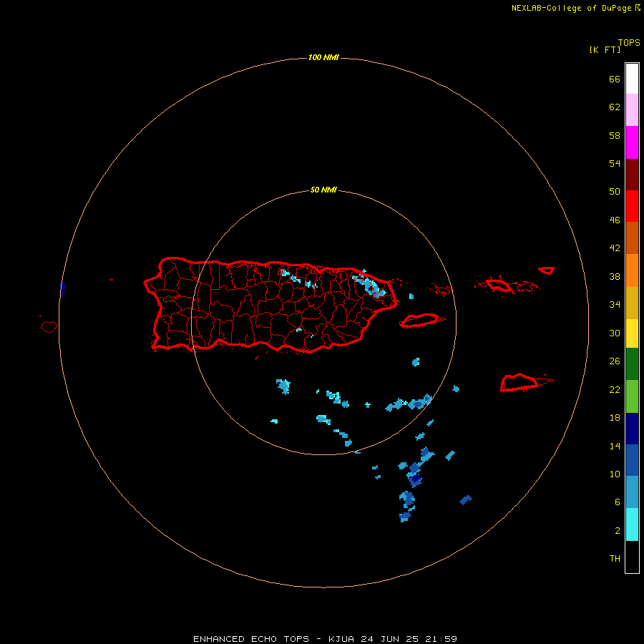Click legend value 10
Screen dimensions: 644x644
[615, 474]
